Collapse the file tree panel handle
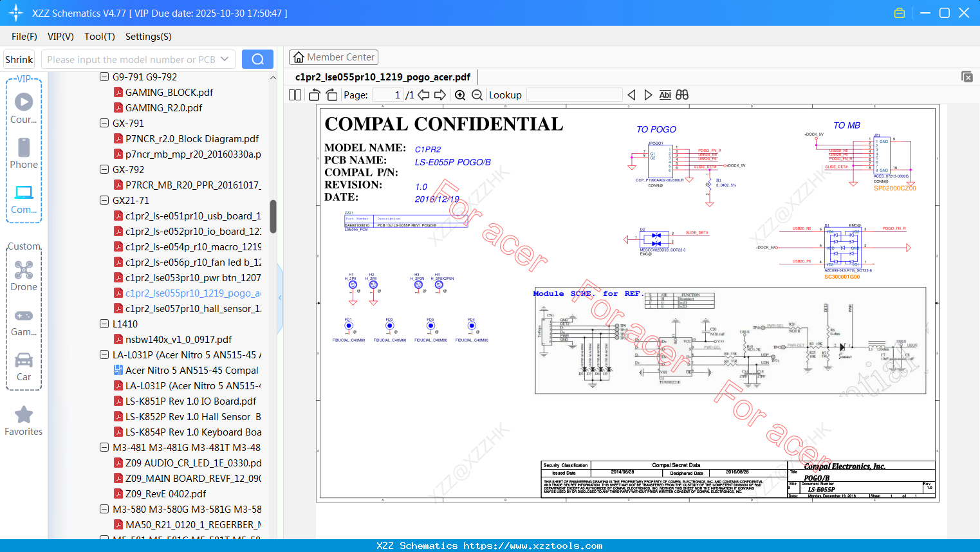 point(280,298)
